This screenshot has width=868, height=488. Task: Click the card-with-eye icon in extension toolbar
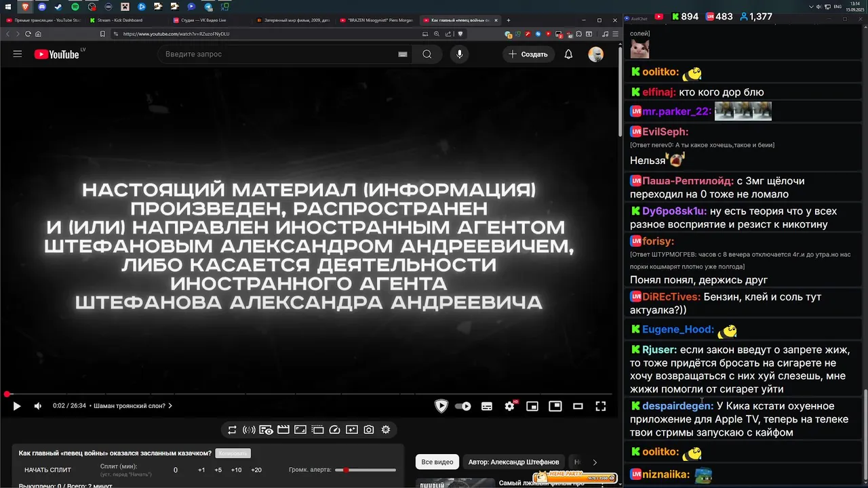[266, 430]
